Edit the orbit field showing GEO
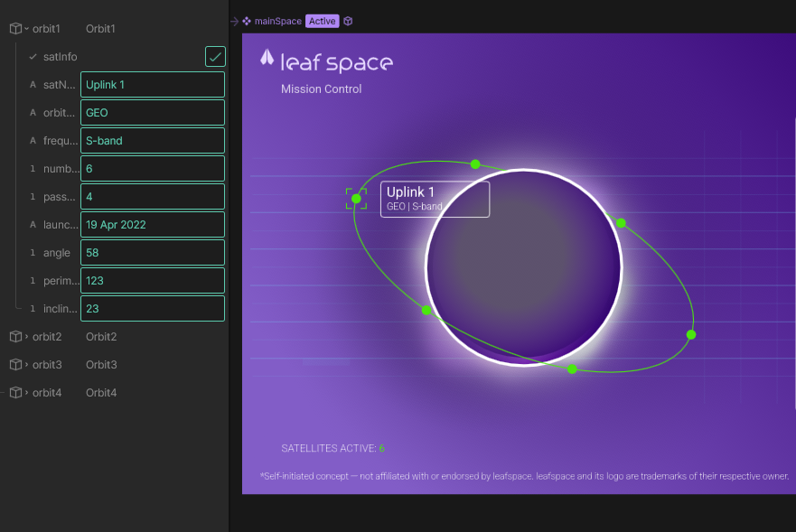The image size is (796, 532). click(x=153, y=112)
